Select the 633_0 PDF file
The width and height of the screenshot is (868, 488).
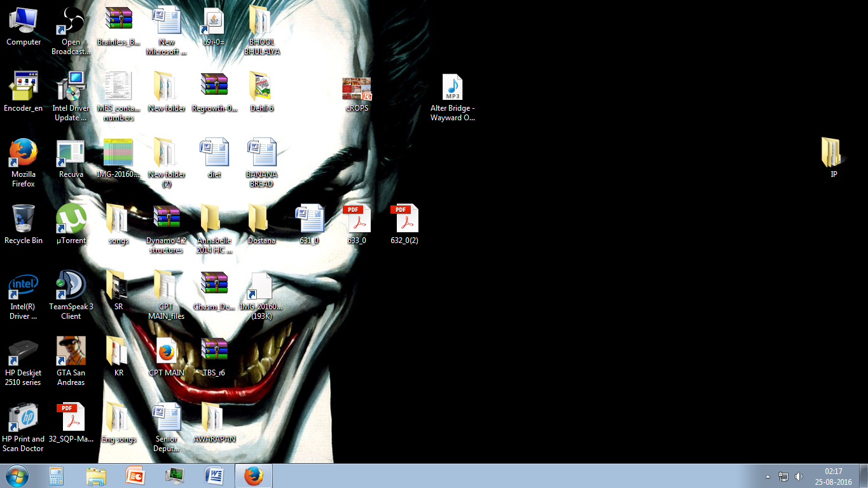(357, 225)
